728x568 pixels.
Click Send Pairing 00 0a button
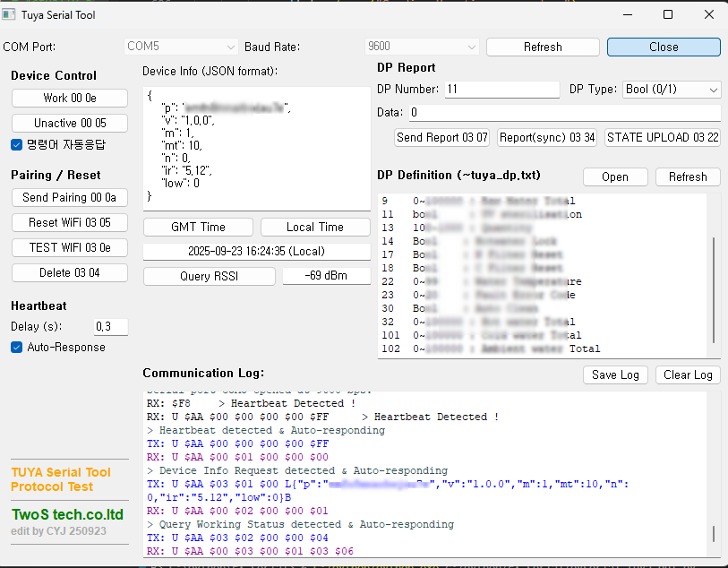[x=70, y=197]
